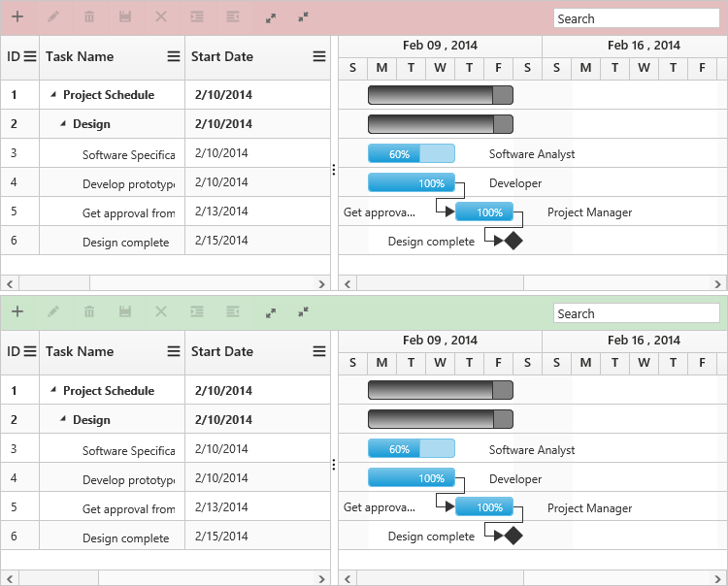Click the Search box in the bottom green toolbar
The width and height of the screenshot is (728, 586).
(x=636, y=313)
